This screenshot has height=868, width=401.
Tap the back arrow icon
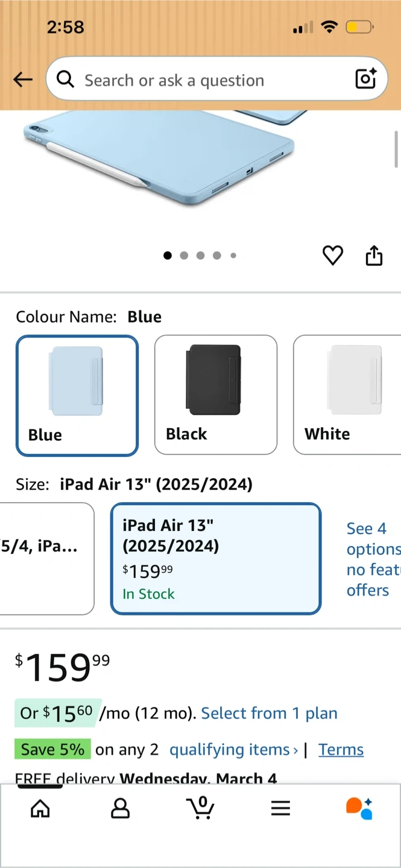(23, 80)
